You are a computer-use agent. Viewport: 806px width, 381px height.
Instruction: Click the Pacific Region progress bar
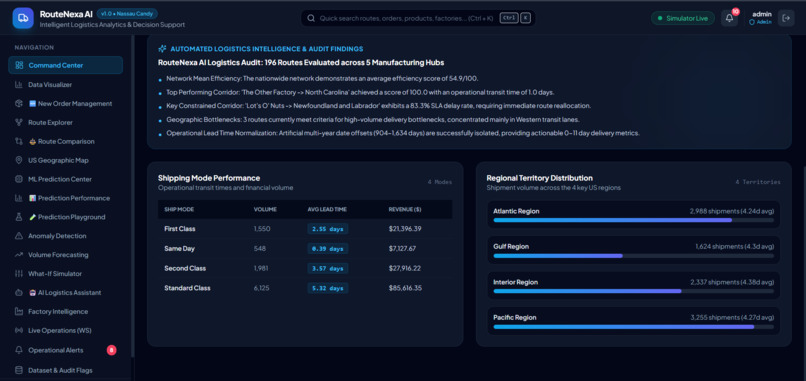coord(633,326)
